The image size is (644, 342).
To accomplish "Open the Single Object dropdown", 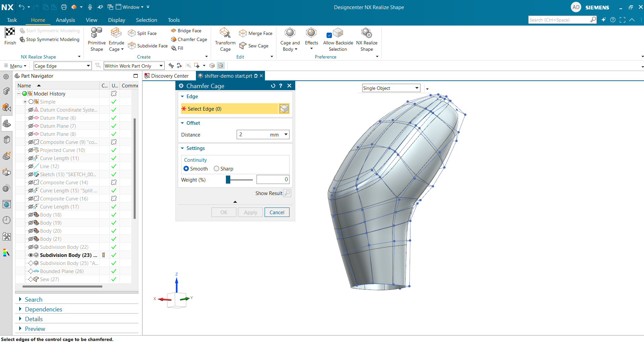I will 416,88.
